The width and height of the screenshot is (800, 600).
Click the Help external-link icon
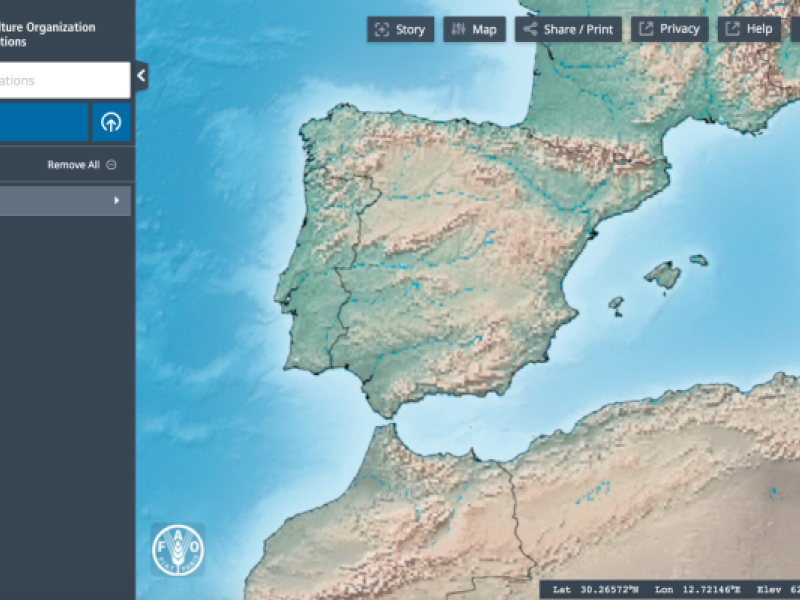click(x=733, y=29)
